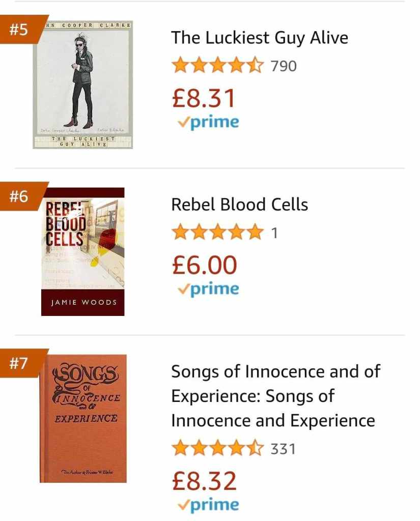
Task: Click Prime badge under £6.00
Action: tap(208, 289)
